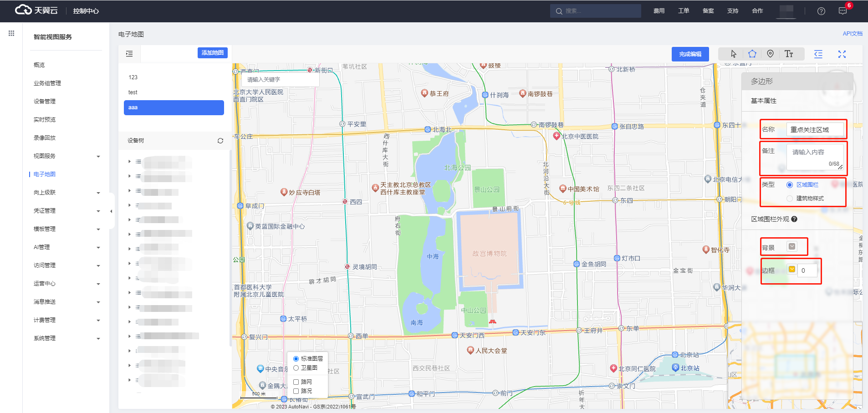This screenshot has height=413, width=868.
Task: Refresh the device tree
Action: click(x=220, y=141)
